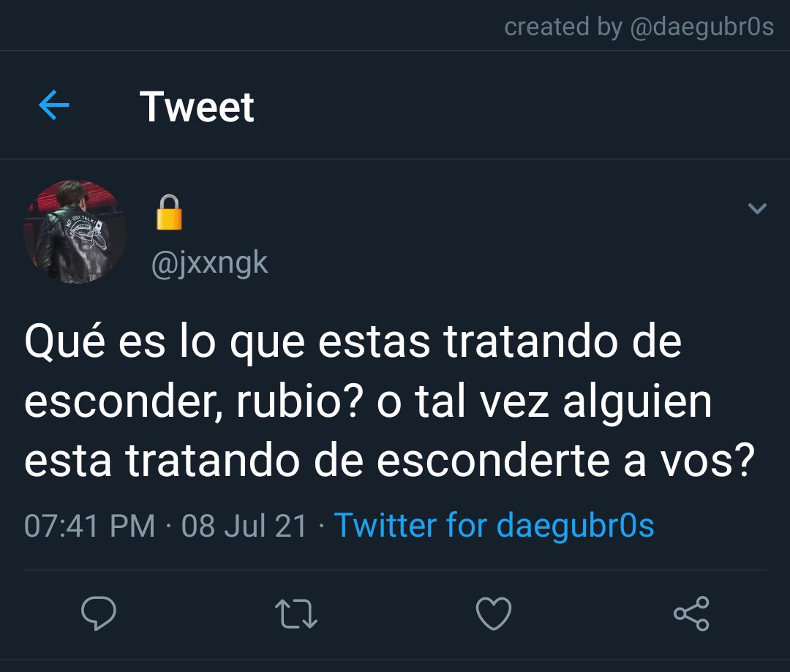Screen dimensions: 790x672
Task: Reply with the speech bubble icon
Action: [x=99, y=613]
